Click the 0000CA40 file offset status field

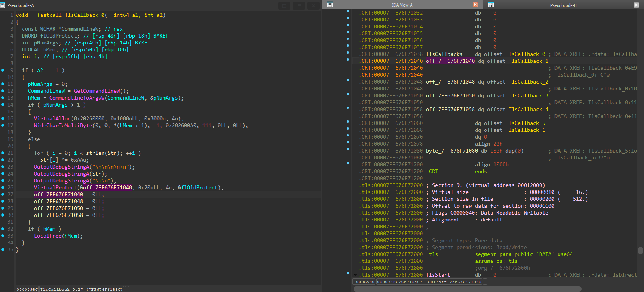(364, 282)
